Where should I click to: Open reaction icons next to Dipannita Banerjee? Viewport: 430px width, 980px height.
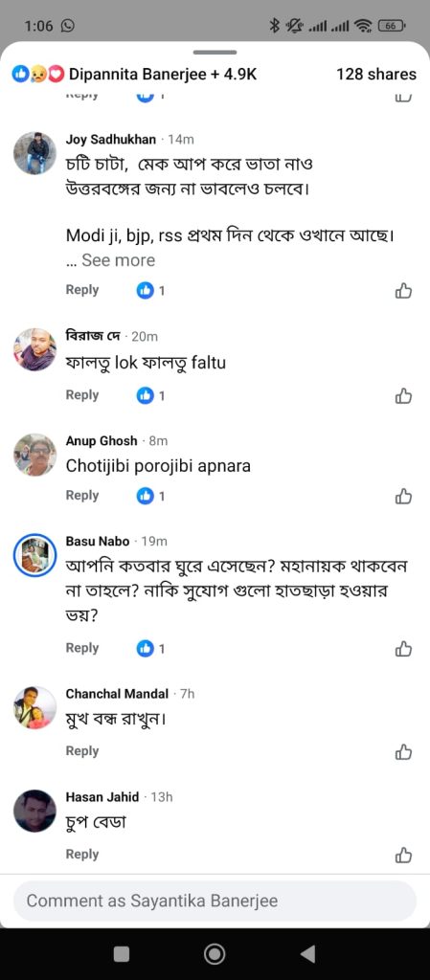[x=38, y=75]
